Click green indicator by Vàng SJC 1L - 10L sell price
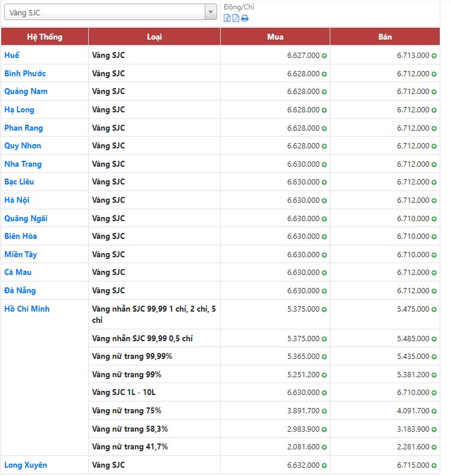 (434, 393)
